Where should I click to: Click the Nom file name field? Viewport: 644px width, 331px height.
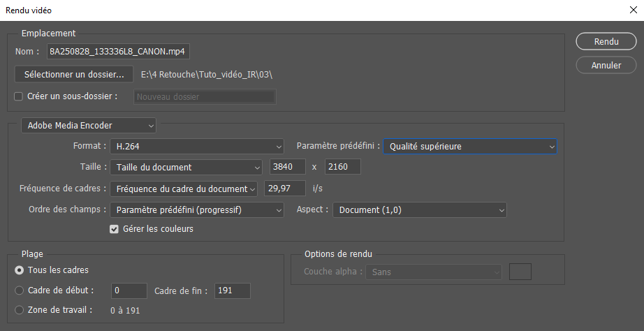click(118, 52)
